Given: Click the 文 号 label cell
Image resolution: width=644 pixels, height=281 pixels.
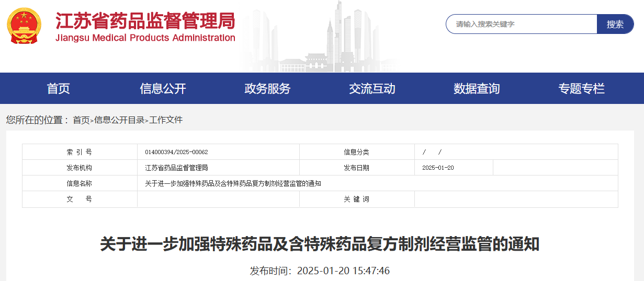Looking at the screenshot, I should click(x=80, y=199).
